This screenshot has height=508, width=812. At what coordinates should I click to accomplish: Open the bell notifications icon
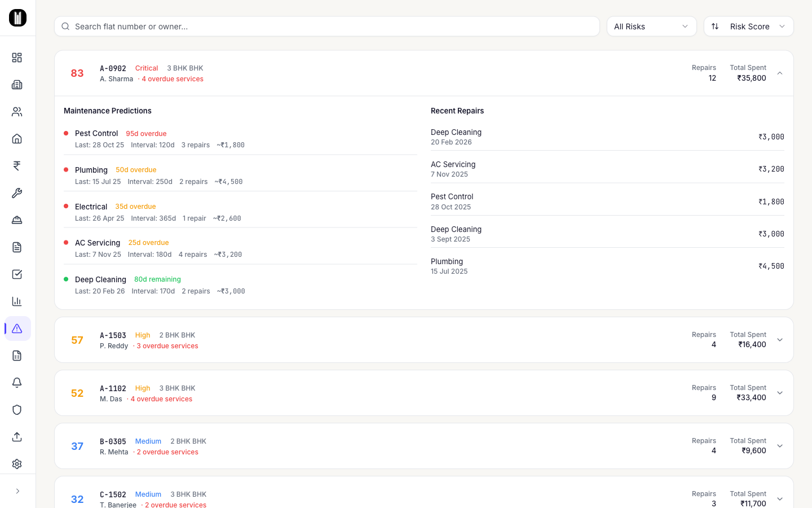(x=17, y=383)
